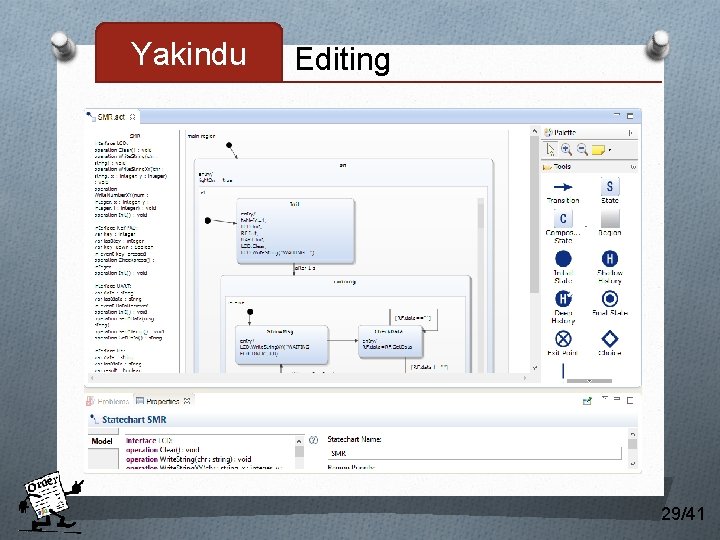The height and width of the screenshot is (540, 720).
Task: Select the ShowMsg state in diagram
Action: pos(281,345)
